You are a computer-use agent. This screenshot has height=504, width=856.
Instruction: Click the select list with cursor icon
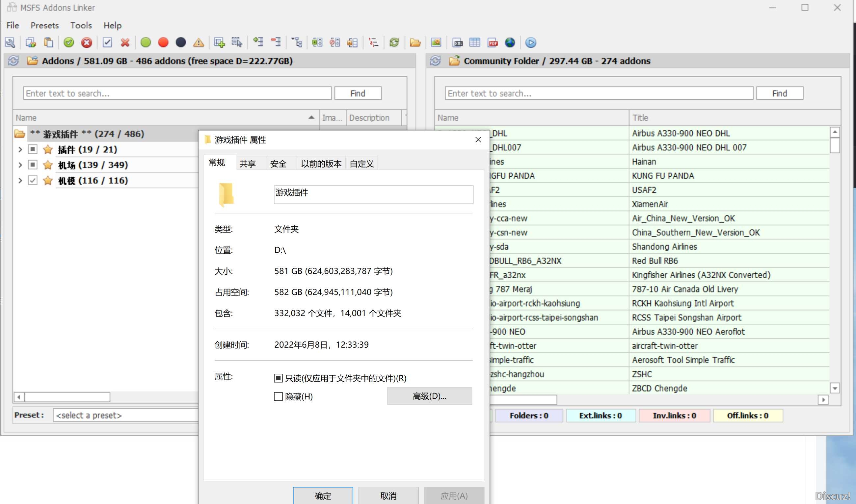point(237,42)
